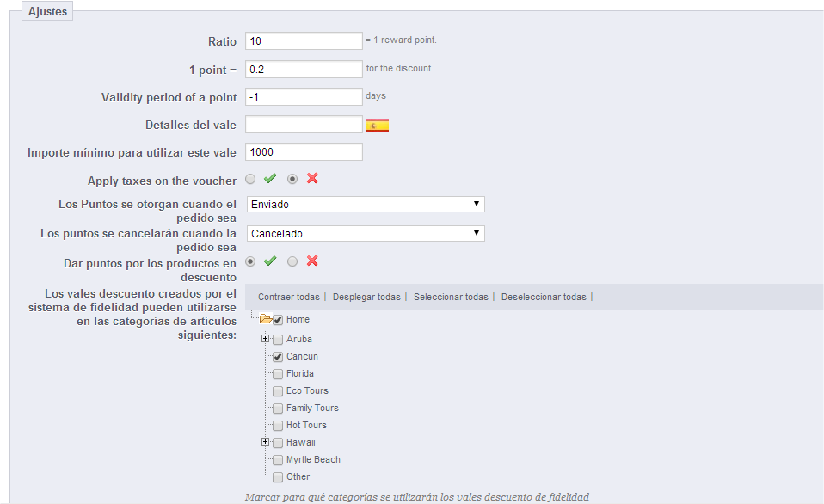Toggle the Home category checkbox
This screenshot has width=824, height=504.
click(x=278, y=320)
